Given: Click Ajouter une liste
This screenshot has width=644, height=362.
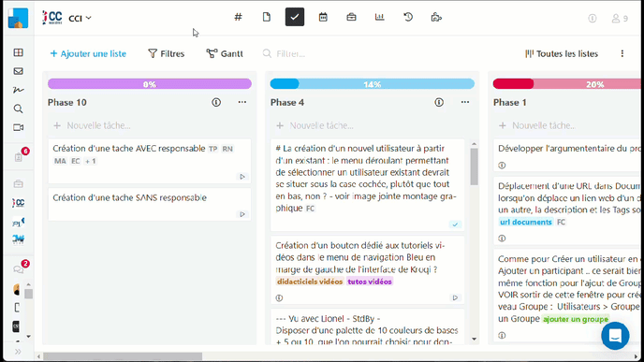Looking at the screenshot, I should 88,53.
